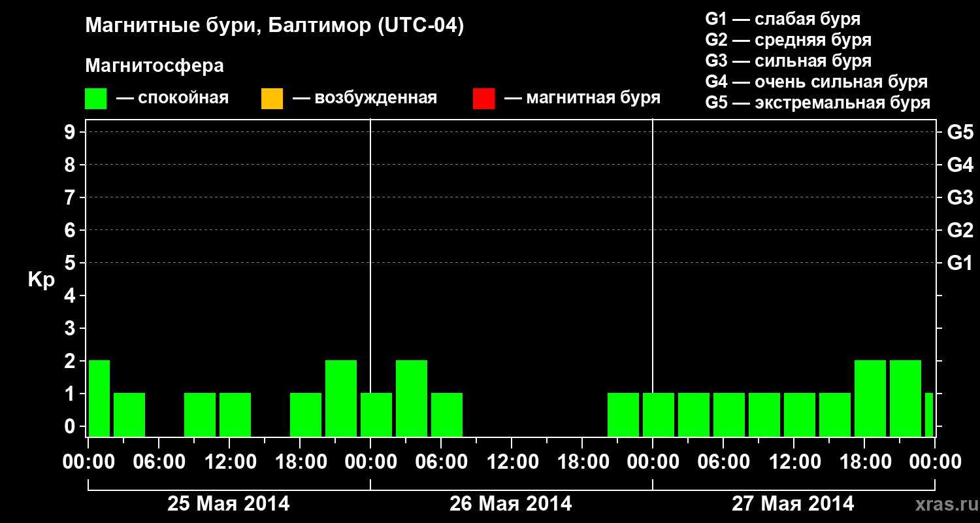Click the line 'G4 — очень сильная буря'

tap(817, 82)
